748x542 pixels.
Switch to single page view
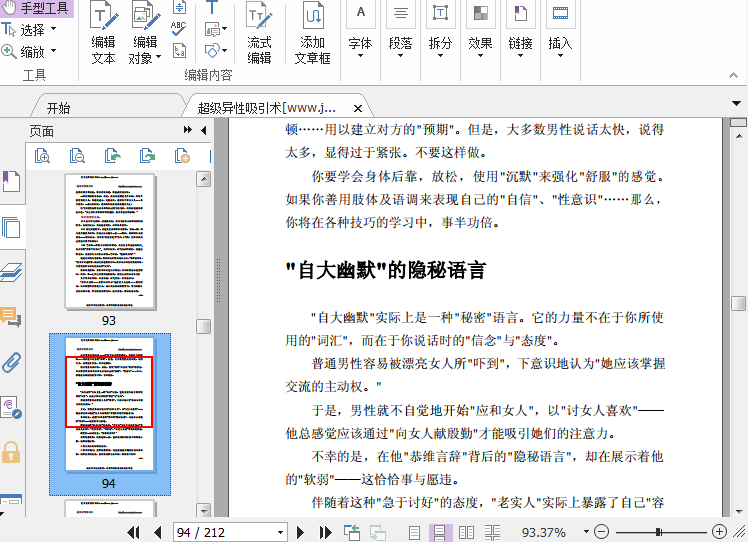415,532
